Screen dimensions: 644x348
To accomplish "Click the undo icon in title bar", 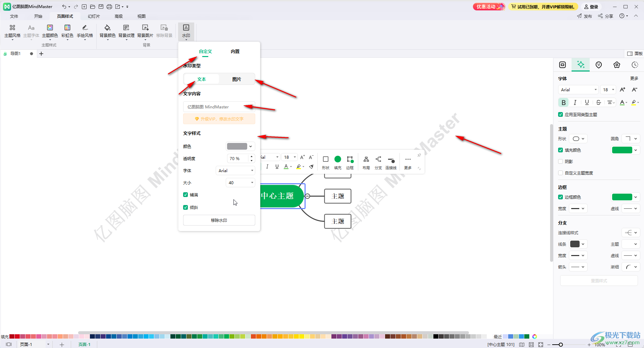I will coord(64,7).
